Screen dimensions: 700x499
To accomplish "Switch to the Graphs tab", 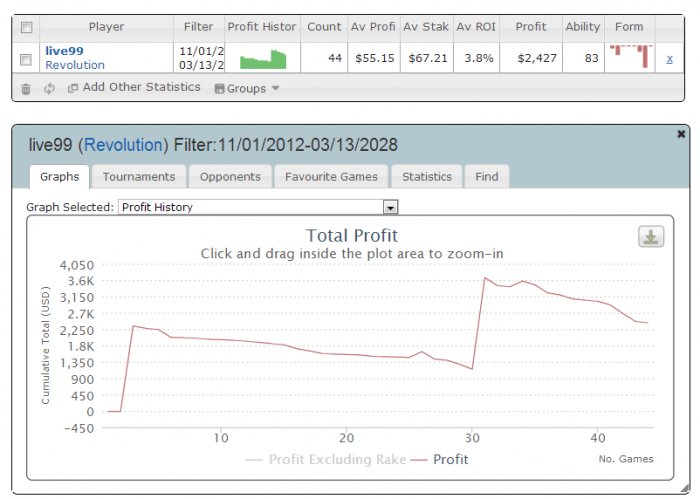I will [x=59, y=177].
